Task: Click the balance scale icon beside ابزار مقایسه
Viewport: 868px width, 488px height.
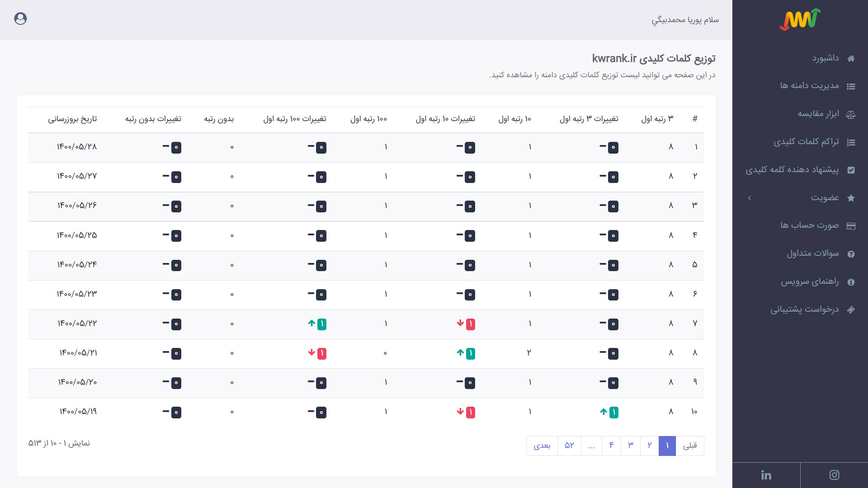Action: pos(851,114)
